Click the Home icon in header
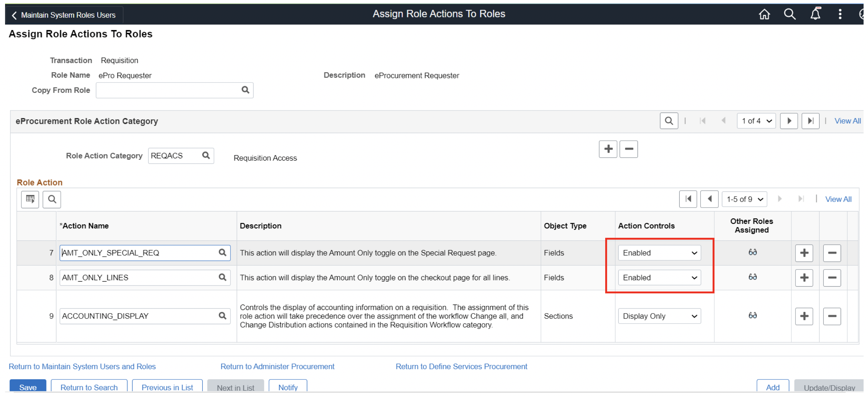The width and height of the screenshot is (868, 396). [764, 14]
